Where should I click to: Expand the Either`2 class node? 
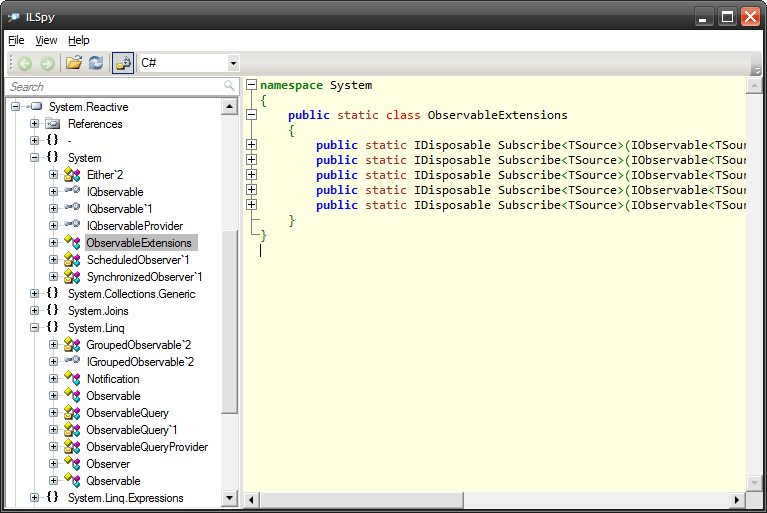53,175
